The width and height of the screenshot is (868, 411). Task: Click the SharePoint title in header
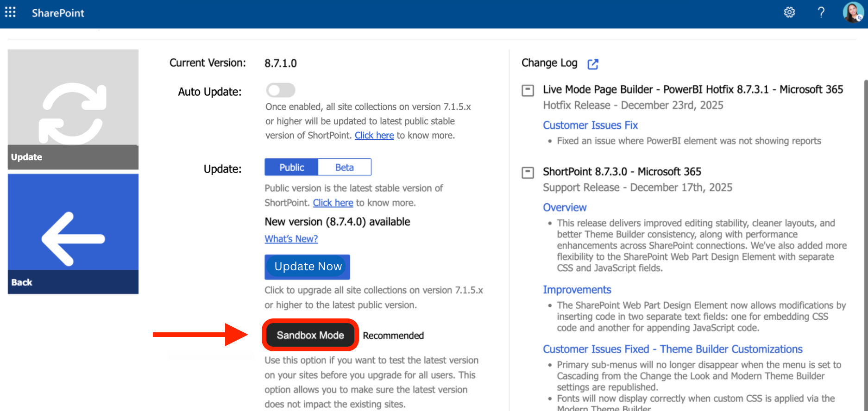58,13
